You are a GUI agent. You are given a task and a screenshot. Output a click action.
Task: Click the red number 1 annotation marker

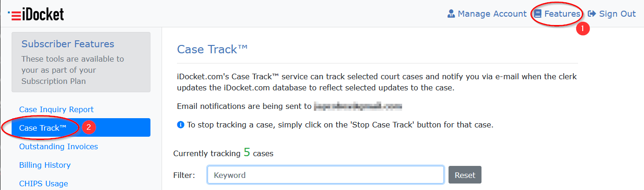pyautogui.click(x=582, y=28)
